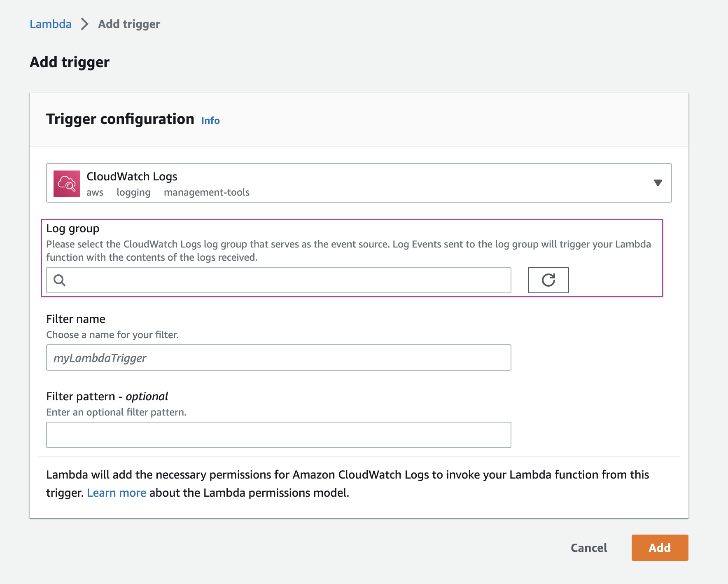Screen dimensions: 728x584
Task: Cancel adding the trigger
Action: click(x=588, y=548)
